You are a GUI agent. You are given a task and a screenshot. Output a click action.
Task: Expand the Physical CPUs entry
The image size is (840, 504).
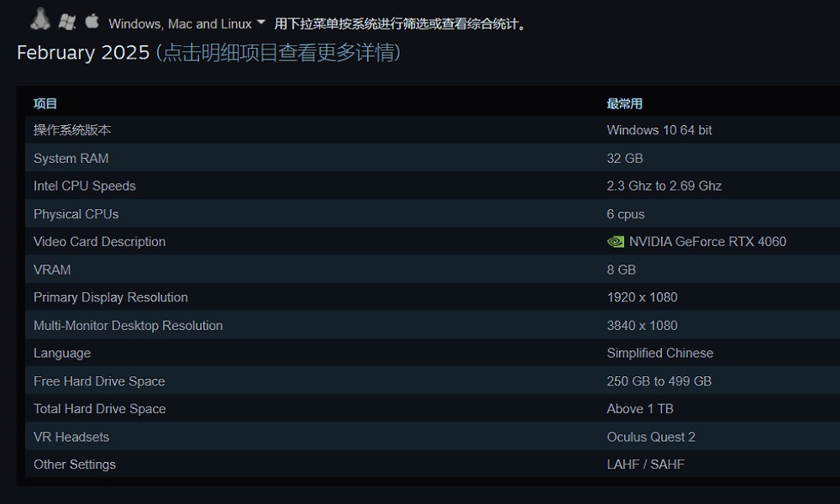tap(76, 213)
